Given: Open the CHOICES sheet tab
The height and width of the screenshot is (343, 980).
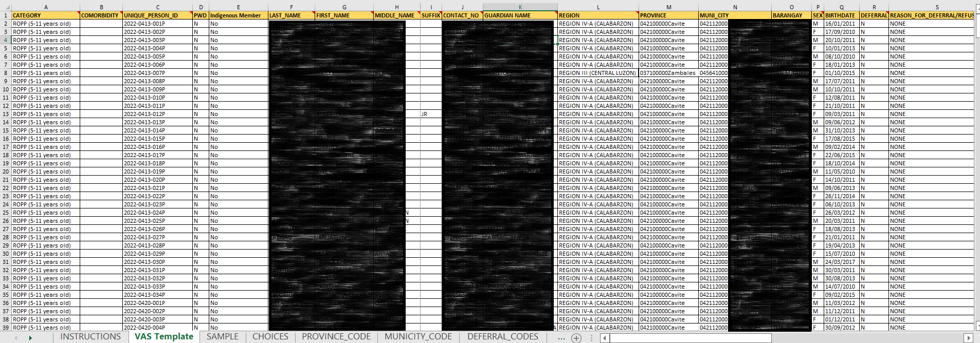Looking at the screenshot, I should pyautogui.click(x=270, y=337).
